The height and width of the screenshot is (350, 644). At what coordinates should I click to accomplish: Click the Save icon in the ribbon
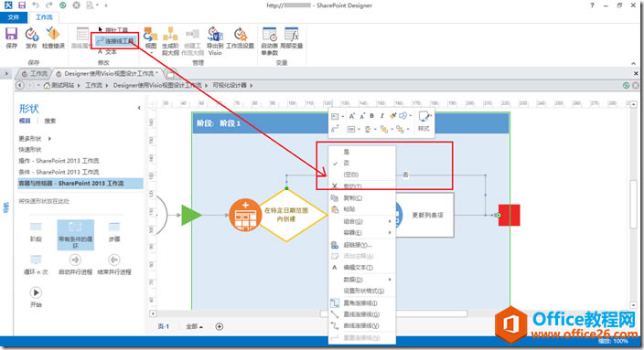click(11, 35)
